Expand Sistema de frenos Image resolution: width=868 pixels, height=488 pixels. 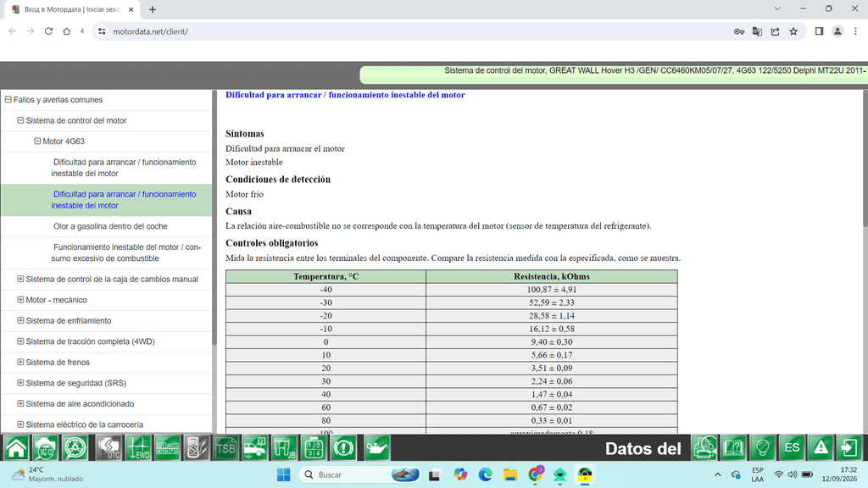pos(20,362)
